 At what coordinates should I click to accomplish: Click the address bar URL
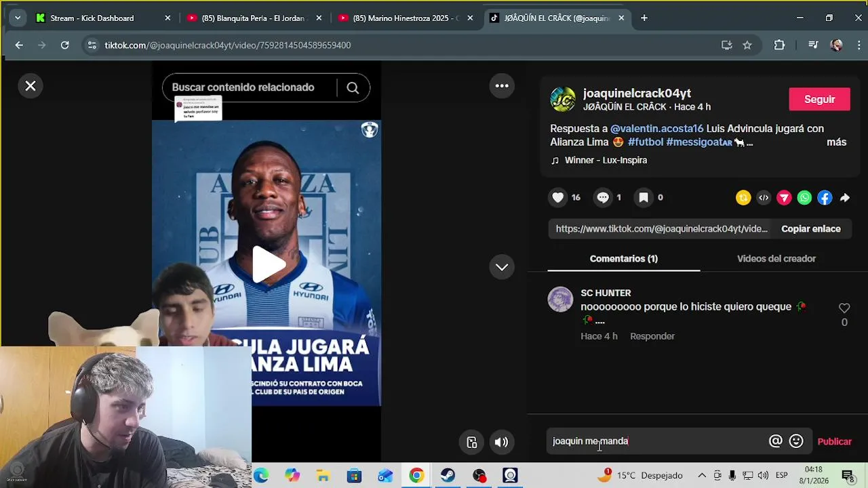[228, 45]
